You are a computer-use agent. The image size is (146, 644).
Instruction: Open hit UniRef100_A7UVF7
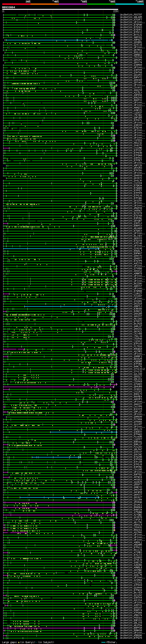click(131, 20)
